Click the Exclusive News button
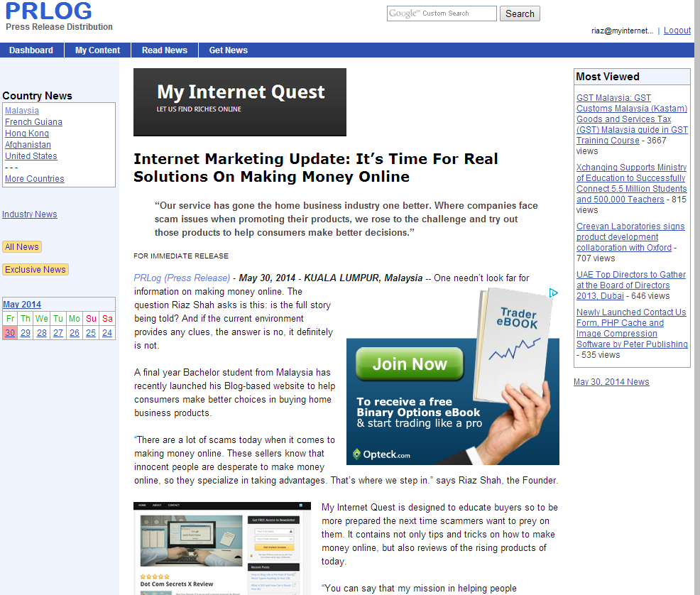Image resolution: width=700 pixels, height=595 pixels. [35, 270]
